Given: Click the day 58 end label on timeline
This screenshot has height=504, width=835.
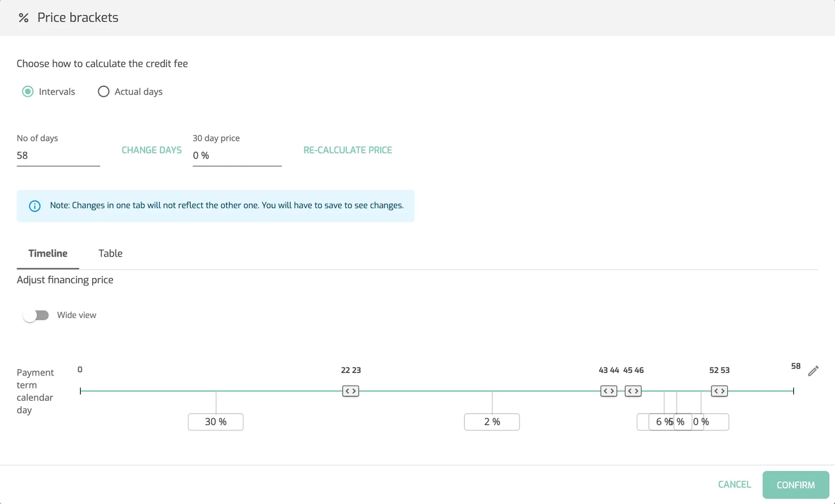Looking at the screenshot, I should [796, 366].
